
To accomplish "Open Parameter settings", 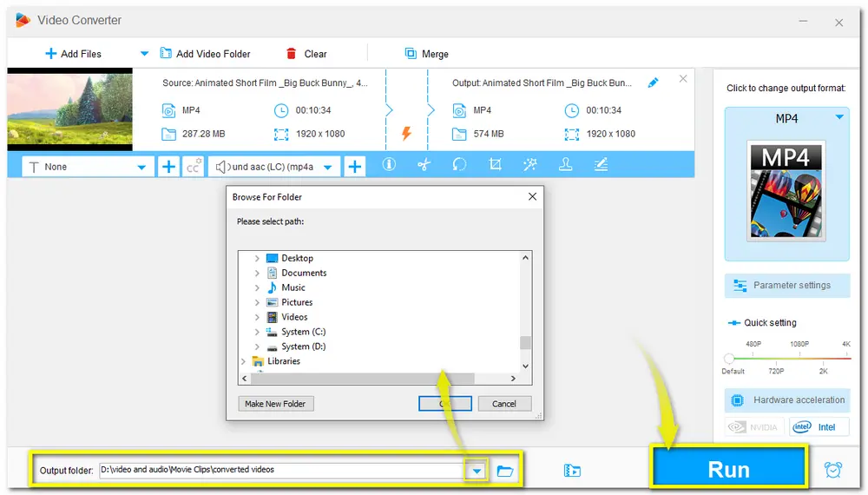I will coord(787,285).
